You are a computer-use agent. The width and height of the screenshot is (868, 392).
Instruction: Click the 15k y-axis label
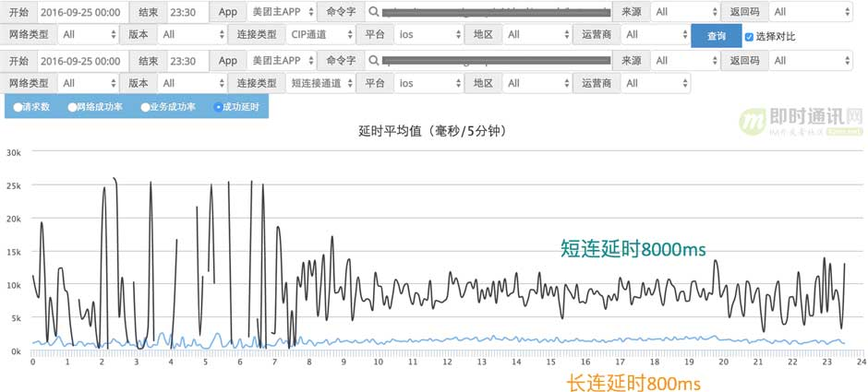pyautogui.click(x=13, y=252)
